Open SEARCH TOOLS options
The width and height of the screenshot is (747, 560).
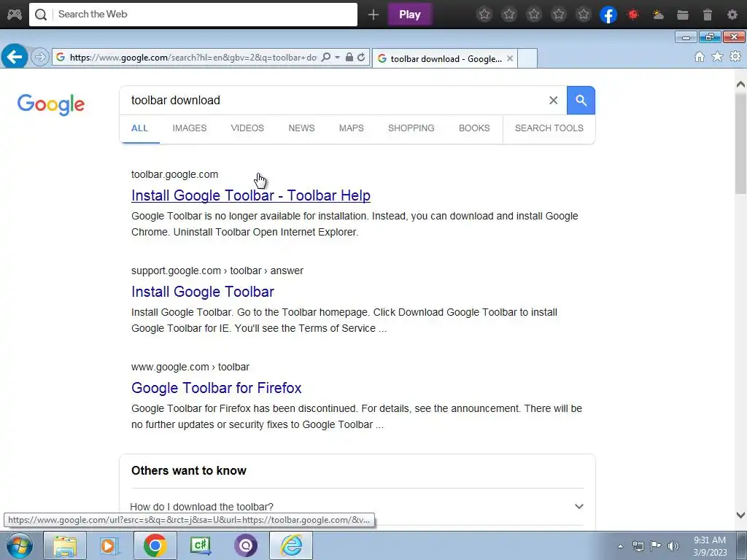click(549, 128)
